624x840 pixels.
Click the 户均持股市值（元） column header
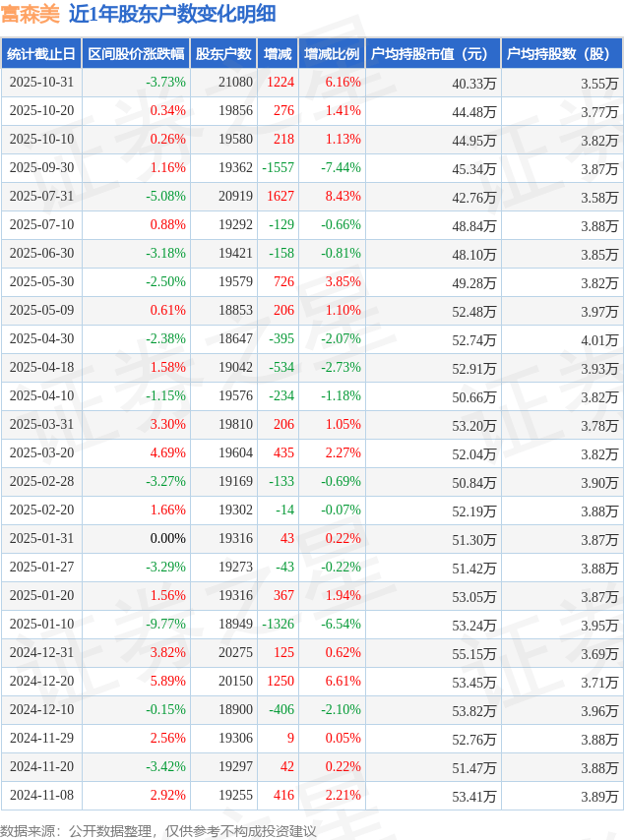click(433, 54)
